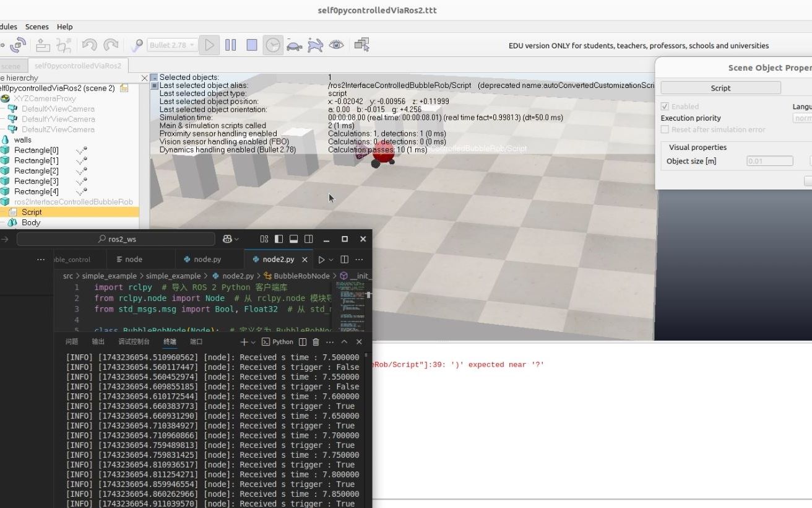The height and width of the screenshot is (508, 812).
Task: Open the run Python file dropdown chevron
Action: [331, 260]
